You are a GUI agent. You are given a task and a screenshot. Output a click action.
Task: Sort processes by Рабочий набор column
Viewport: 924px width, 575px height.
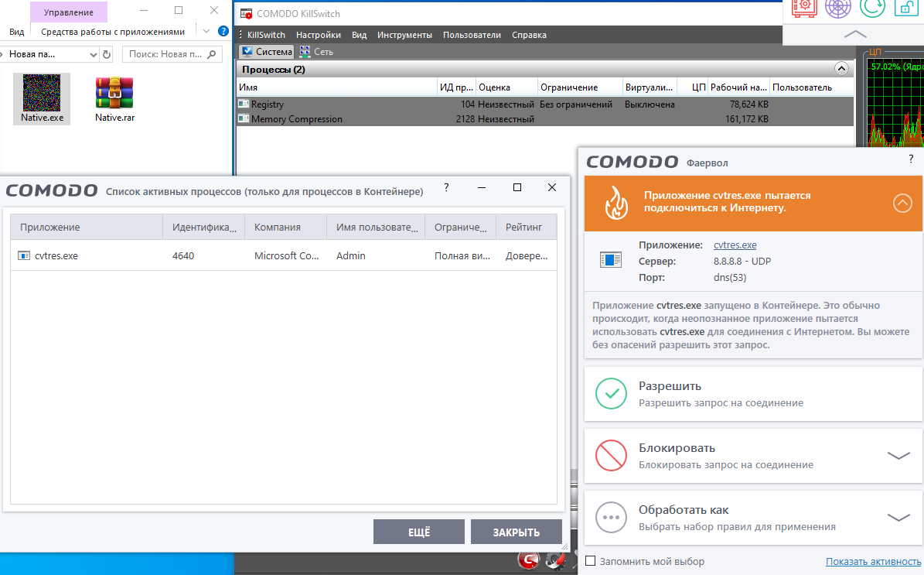coord(739,87)
